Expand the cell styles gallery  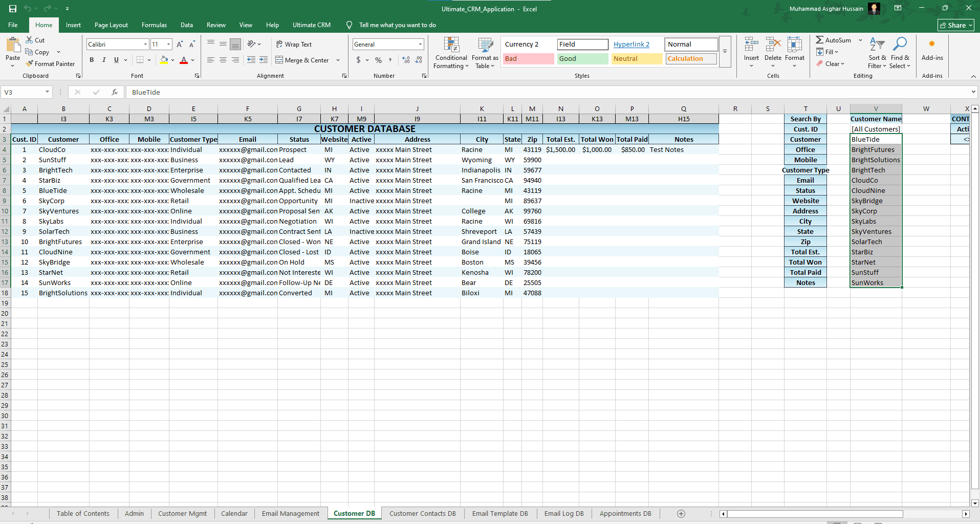tap(725, 51)
